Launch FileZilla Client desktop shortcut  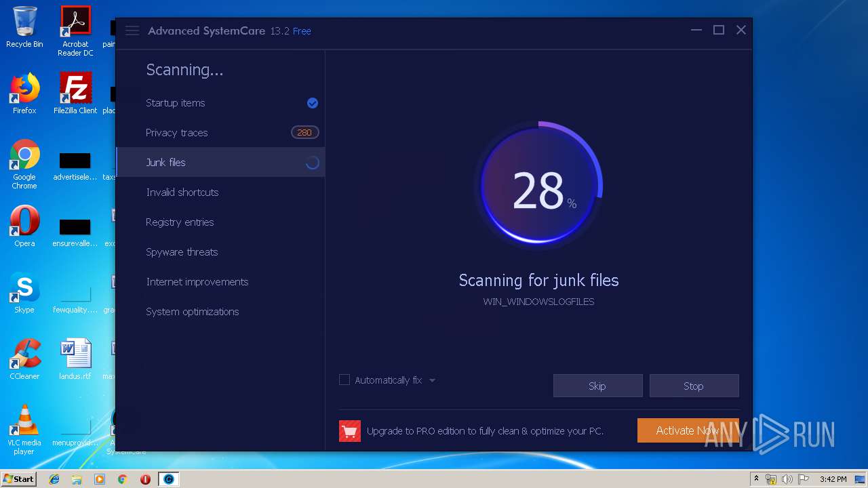coord(75,94)
